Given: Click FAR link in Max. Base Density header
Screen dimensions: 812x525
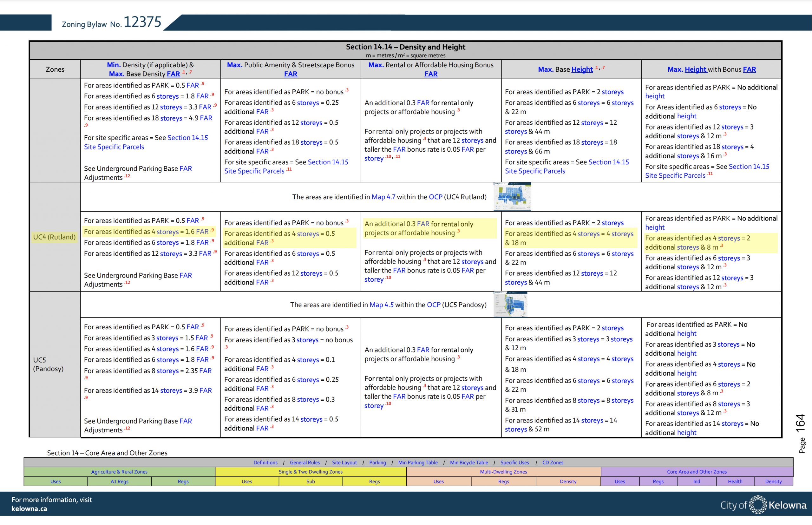Looking at the screenshot, I should point(173,74).
